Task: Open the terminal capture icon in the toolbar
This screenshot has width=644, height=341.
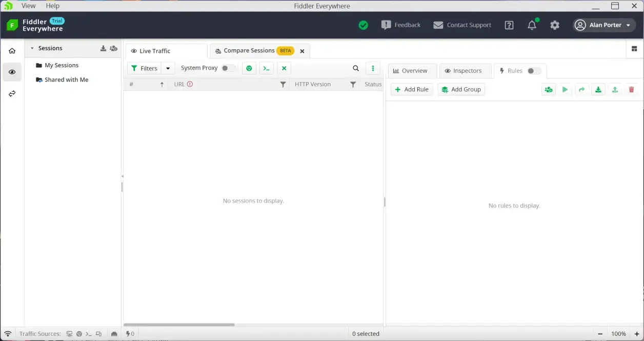Action: pyautogui.click(x=266, y=68)
